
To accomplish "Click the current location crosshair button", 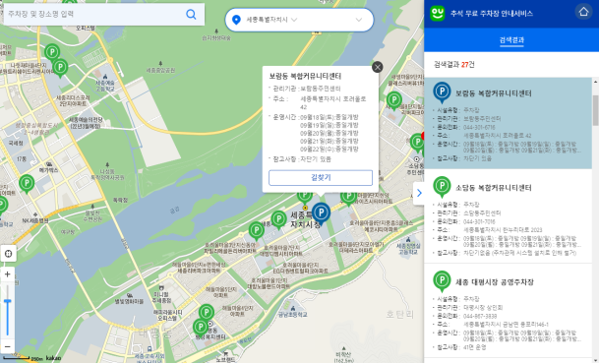I will 8,254.
